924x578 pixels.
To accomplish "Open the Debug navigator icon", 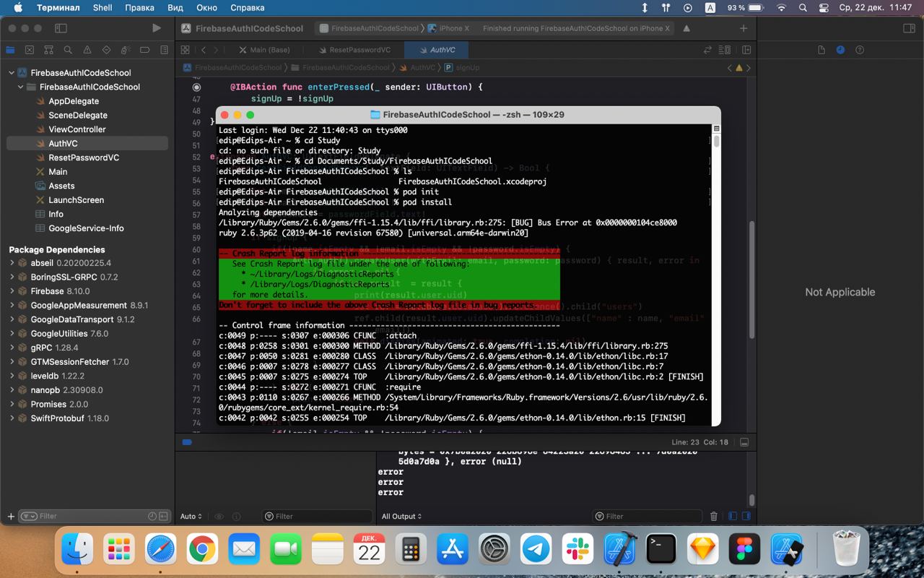I will [126, 50].
